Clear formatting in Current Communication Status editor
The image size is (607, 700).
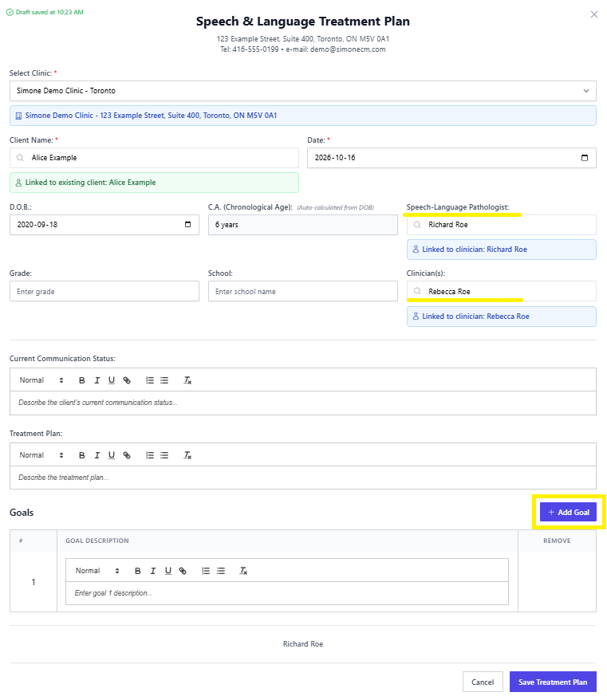[x=187, y=380]
